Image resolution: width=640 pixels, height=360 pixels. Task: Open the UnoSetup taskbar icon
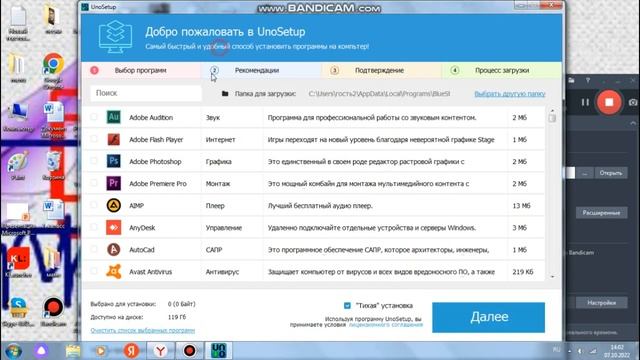[219, 351]
